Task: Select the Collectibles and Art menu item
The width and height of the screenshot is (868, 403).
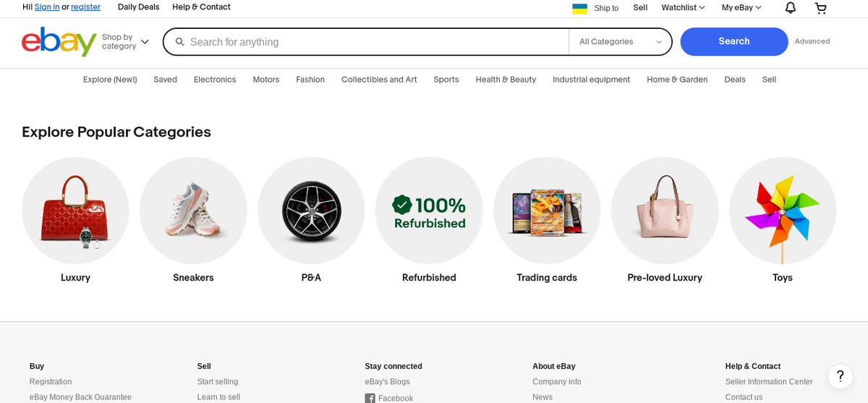Action: coord(379,80)
